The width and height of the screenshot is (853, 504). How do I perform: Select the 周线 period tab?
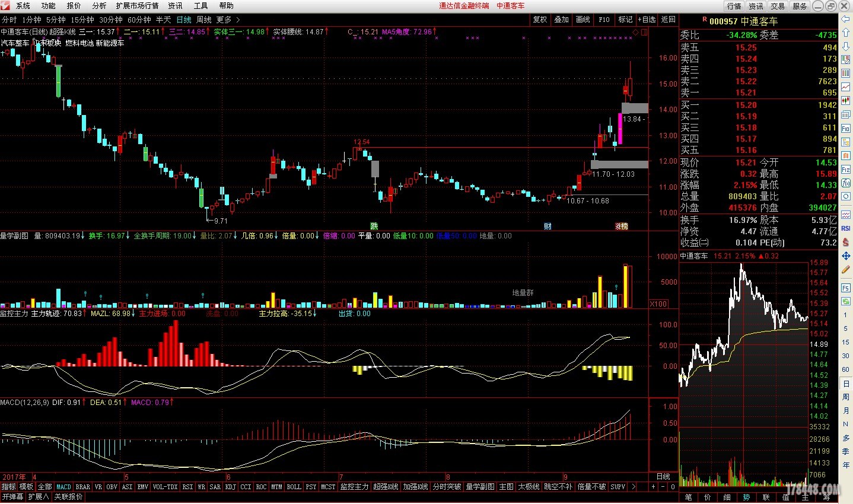point(204,20)
